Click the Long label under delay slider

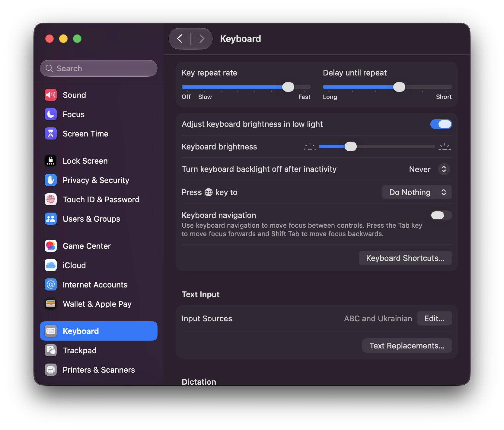click(330, 97)
